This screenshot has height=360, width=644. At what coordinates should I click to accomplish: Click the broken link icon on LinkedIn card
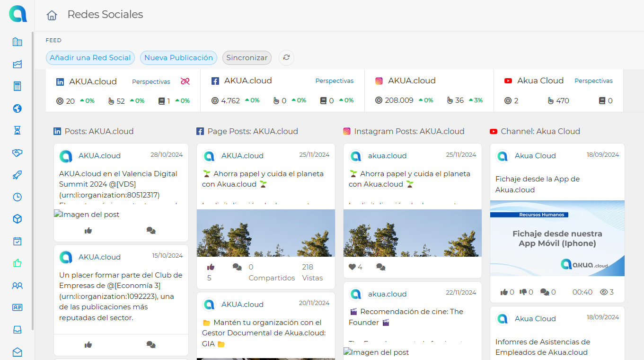[185, 81]
